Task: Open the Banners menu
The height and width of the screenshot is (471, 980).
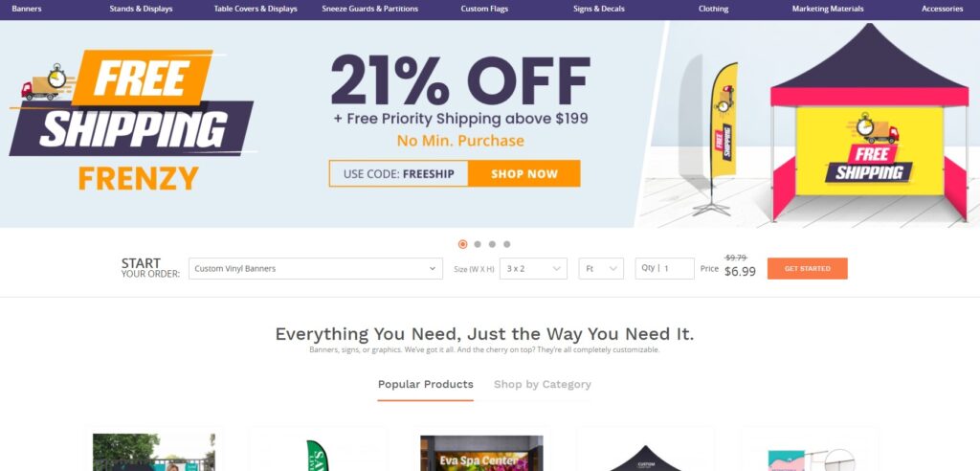Action: (x=26, y=9)
